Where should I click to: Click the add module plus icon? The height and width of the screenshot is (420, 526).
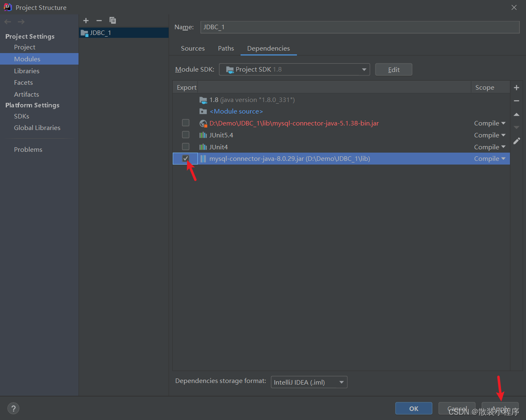[x=86, y=21]
